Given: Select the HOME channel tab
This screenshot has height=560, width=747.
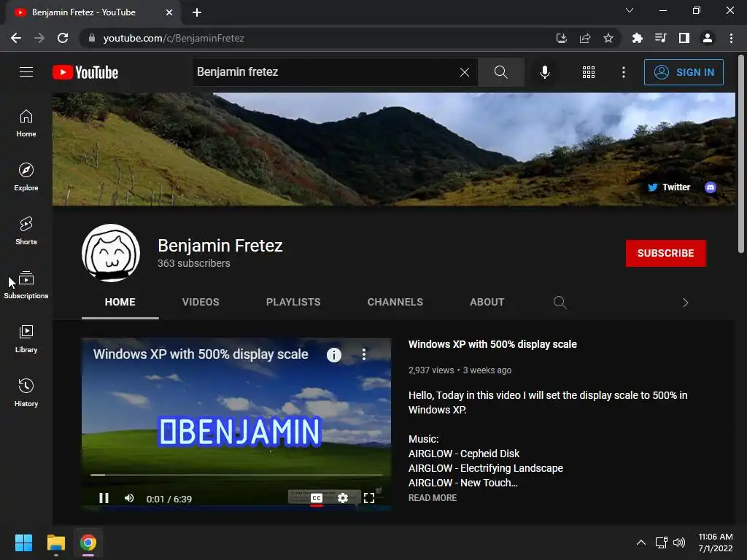Looking at the screenshot, I should click(120, 302).
